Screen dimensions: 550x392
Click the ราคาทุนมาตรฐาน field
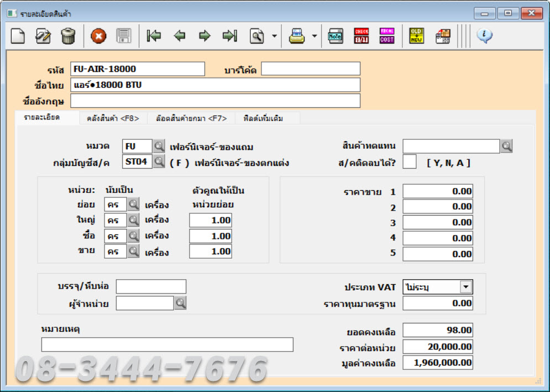438,303
